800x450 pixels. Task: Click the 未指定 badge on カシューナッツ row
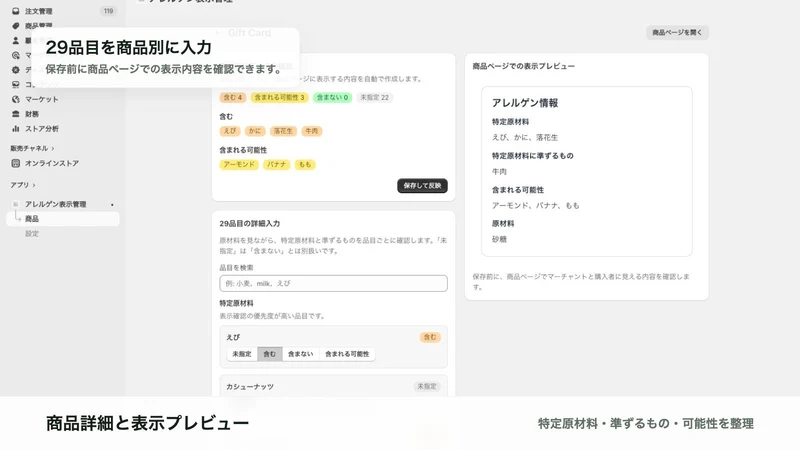pyautogui.click(x=427, y=387)
